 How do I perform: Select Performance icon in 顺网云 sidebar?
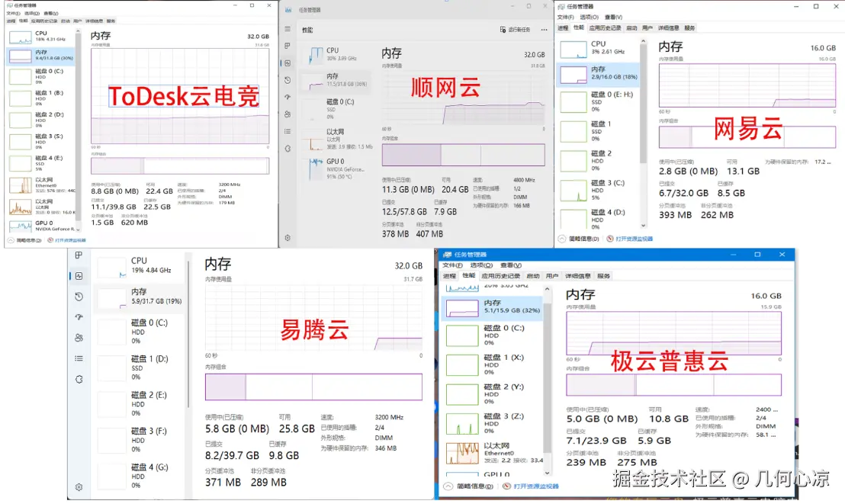(x=288, y=63)
